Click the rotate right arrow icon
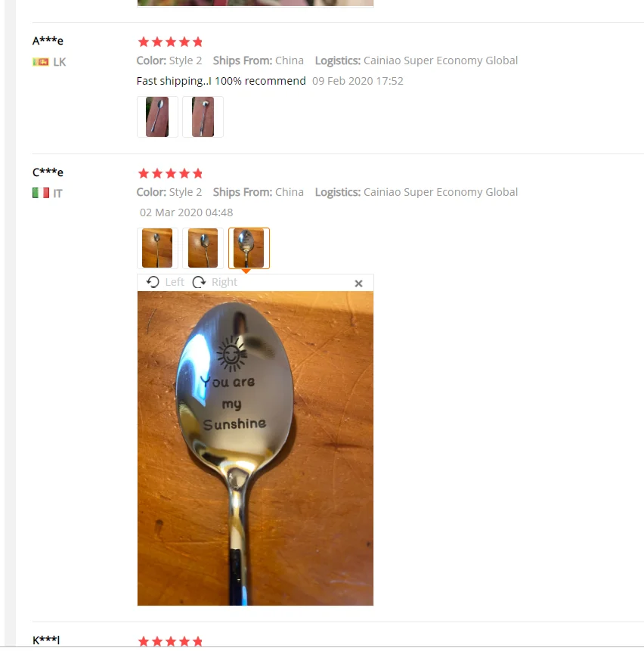 200,282
